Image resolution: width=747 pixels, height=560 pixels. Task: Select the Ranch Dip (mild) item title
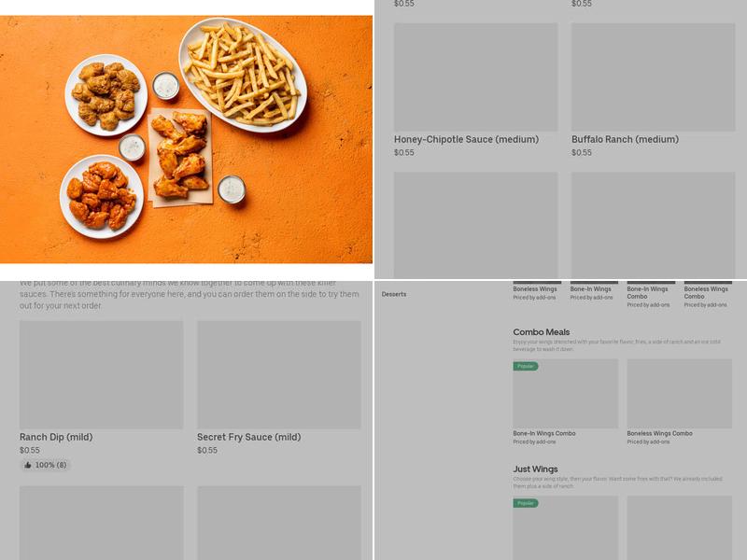[x=56, y=437]
